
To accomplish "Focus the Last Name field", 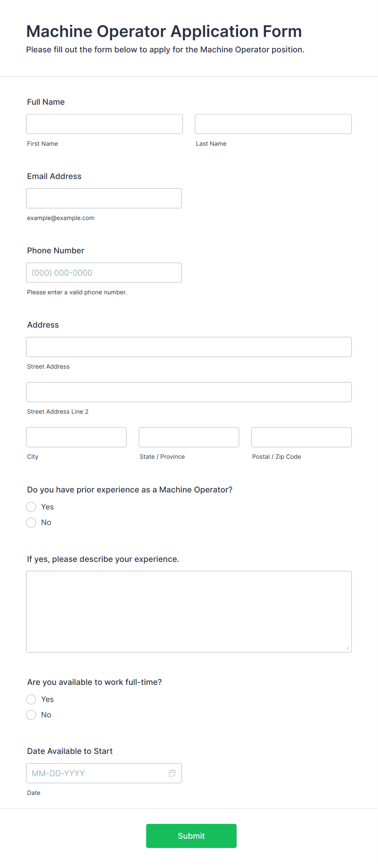I will pyautogui.click(x=273, y=124).
